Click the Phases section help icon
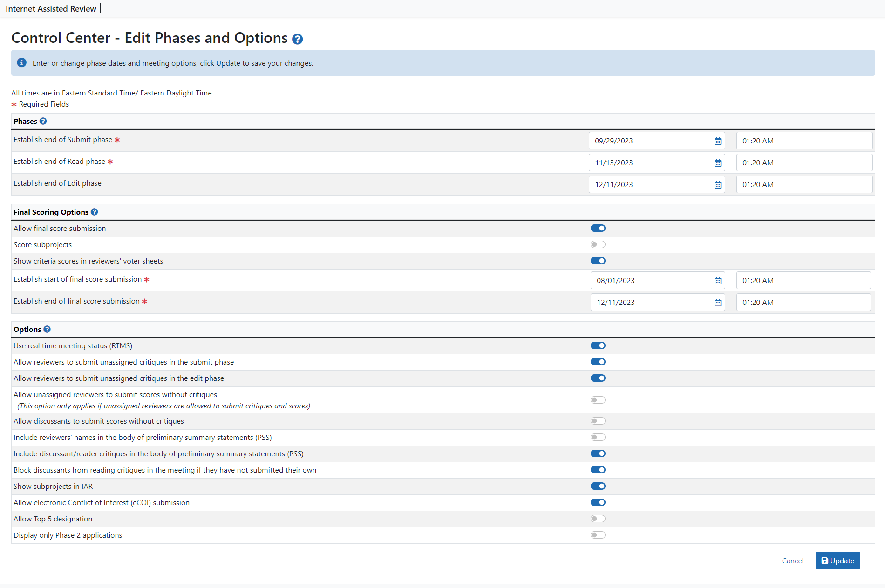Viewport: 885px width, 588px height. 43,121
